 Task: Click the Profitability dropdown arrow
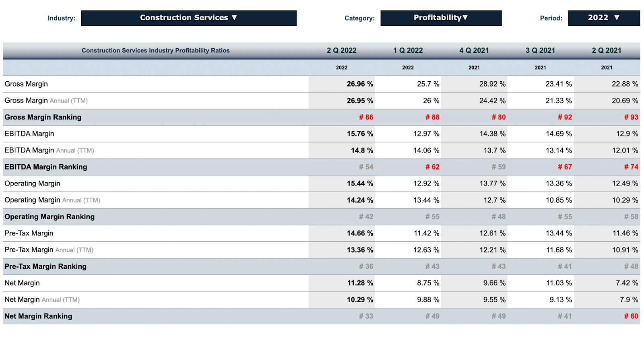(465, 18)
